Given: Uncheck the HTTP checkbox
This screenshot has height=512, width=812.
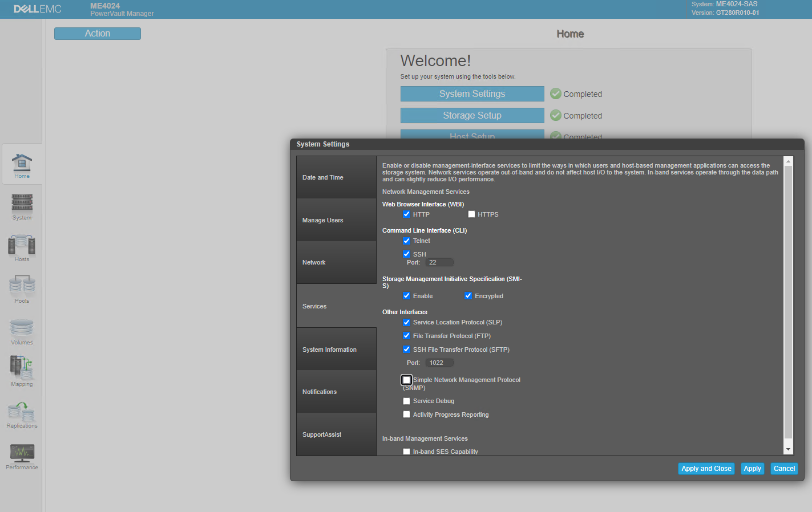Looking at the screenshot, I should (407, 214).
